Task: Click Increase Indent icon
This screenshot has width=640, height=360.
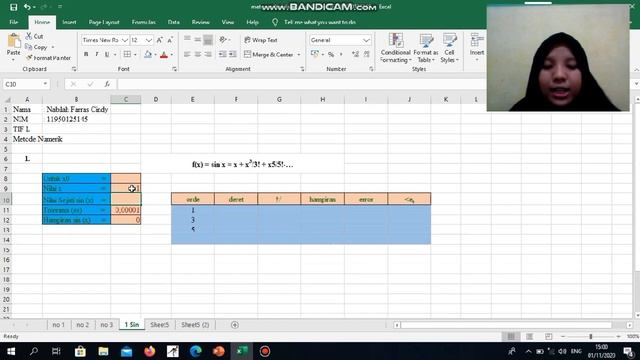Action: click(x=233, y=54)
